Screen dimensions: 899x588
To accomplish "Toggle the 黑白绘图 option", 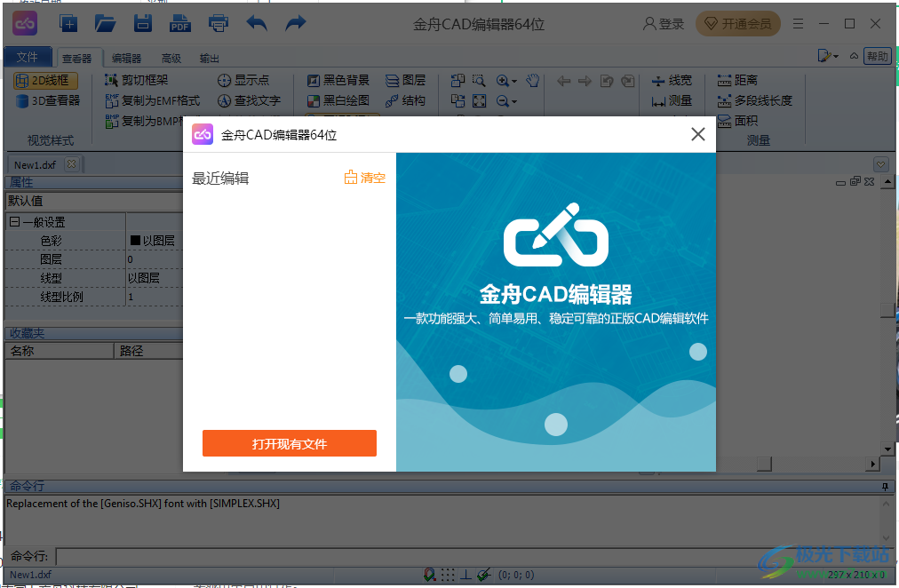I will [338, 101].
